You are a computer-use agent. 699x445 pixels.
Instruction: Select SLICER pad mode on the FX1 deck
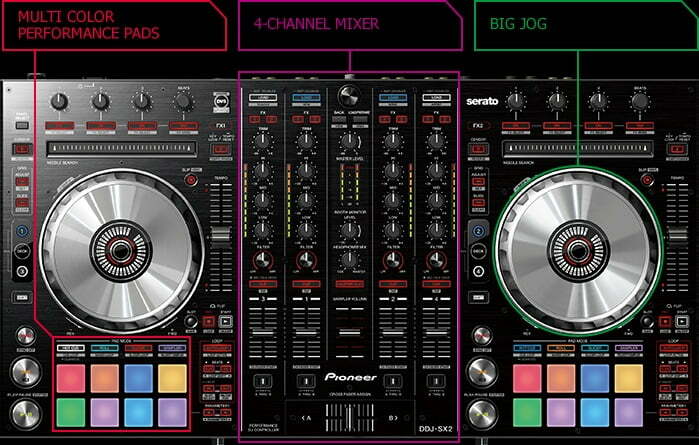coord(139,348)
